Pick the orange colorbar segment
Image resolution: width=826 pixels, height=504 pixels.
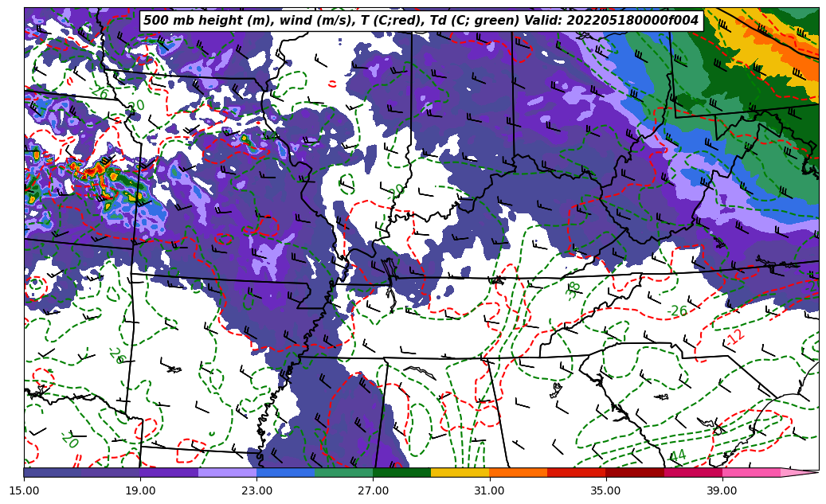click(518, 473)
